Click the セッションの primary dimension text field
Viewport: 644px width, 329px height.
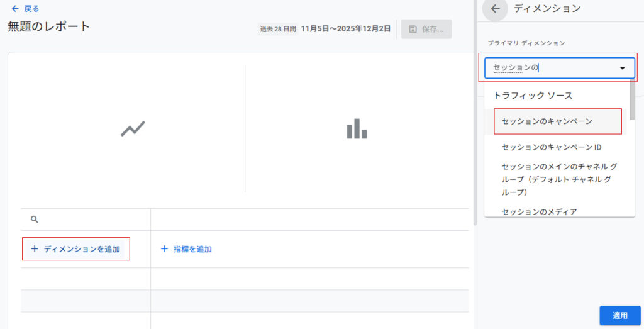click(x=547, y=68)
